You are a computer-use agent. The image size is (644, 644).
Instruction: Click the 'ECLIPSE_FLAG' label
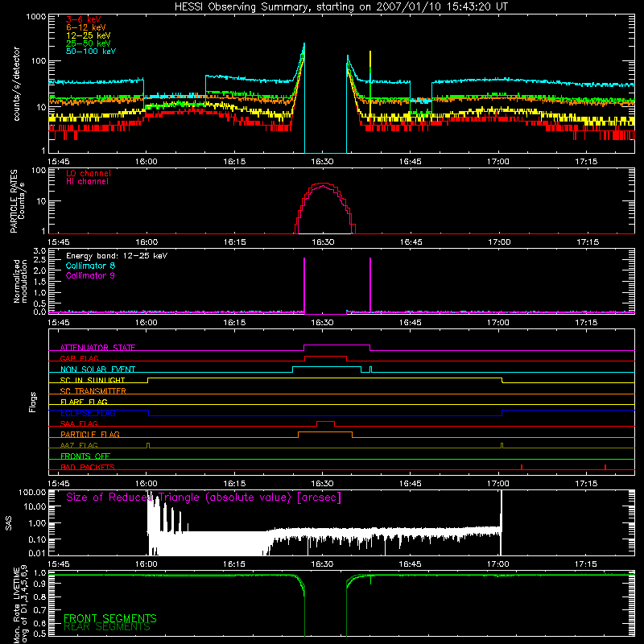[x=88, y=413]
